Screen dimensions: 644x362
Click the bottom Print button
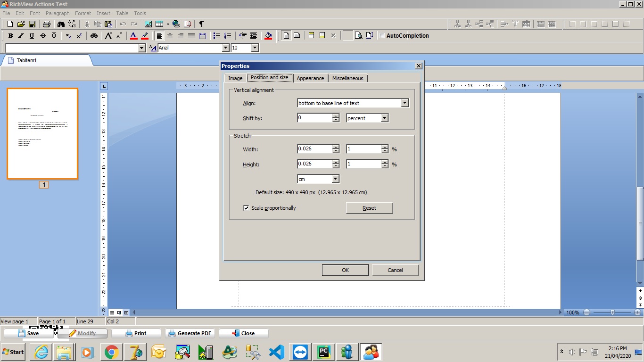136,333
